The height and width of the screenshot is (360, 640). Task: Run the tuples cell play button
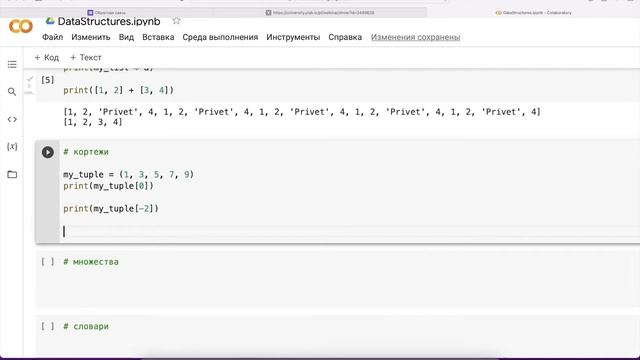coord(48,152)
